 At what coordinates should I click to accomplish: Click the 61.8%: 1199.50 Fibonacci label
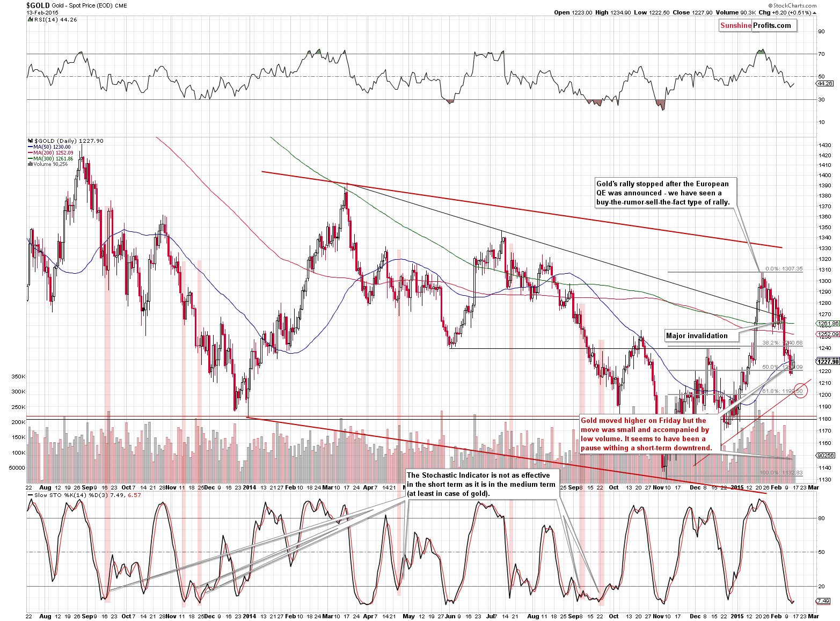coord(782,391)
